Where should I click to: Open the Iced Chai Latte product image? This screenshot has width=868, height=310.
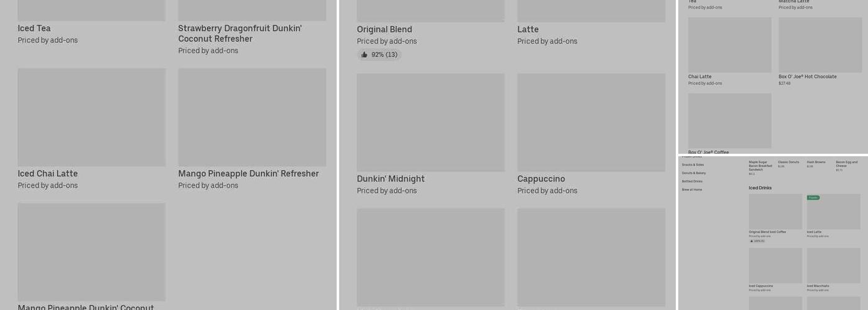92,117
